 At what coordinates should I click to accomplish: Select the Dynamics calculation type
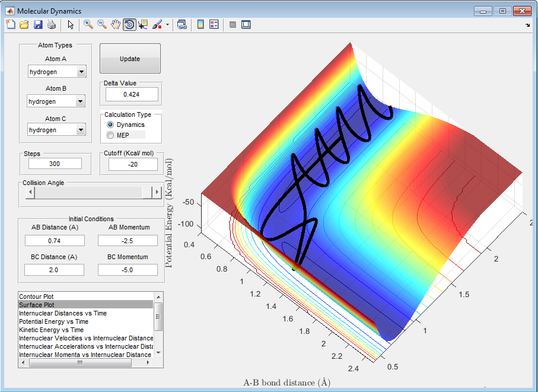point(110,125)
